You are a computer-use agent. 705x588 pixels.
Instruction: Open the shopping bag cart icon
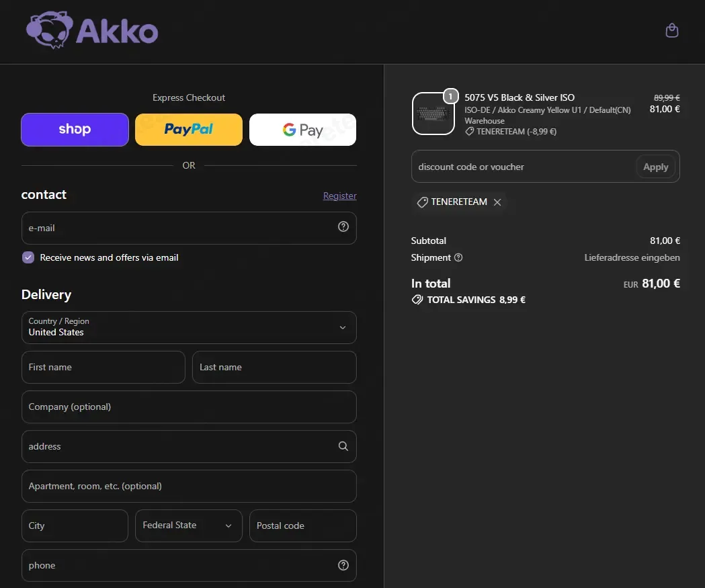click(x=671, y=30)
